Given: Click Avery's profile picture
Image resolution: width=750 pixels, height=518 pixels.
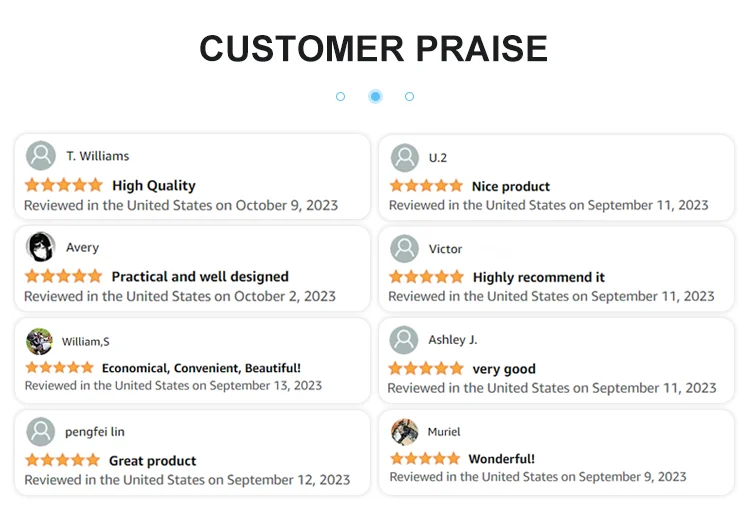Looking at the screenshot, I should click(41, 247).
